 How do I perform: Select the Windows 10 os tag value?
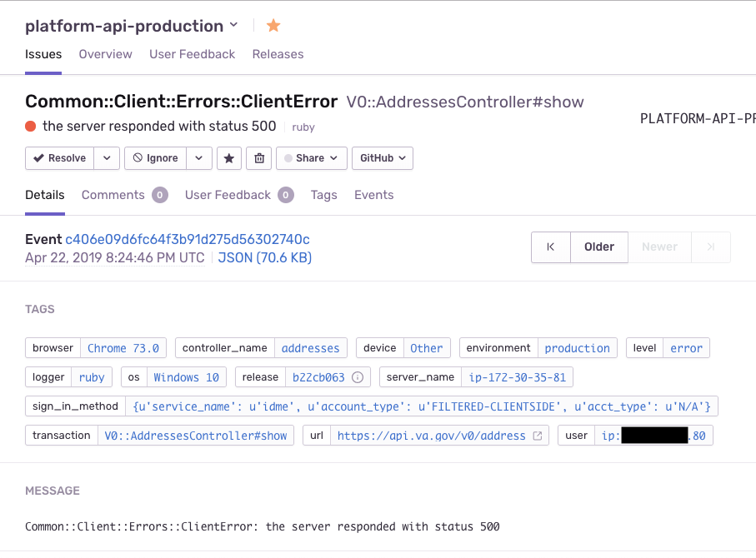pyautogui.click(x=186, y=376)
